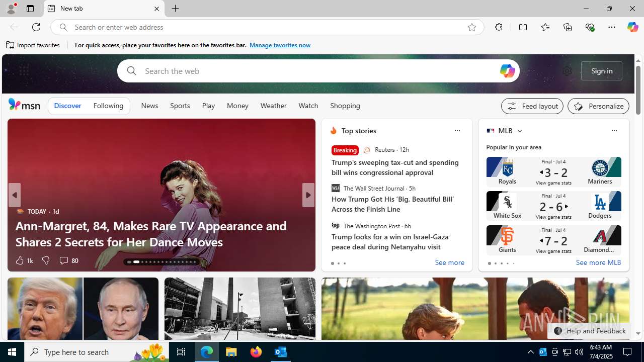
Task: Open the Extensions puzzle icon
Action: click(x=499, y=27)
